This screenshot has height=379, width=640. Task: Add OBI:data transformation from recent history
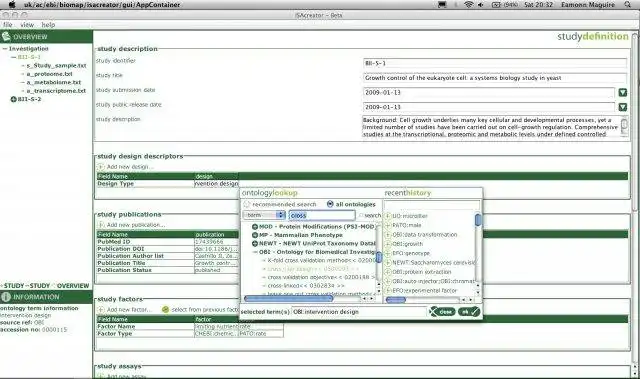tap(388, 235)
